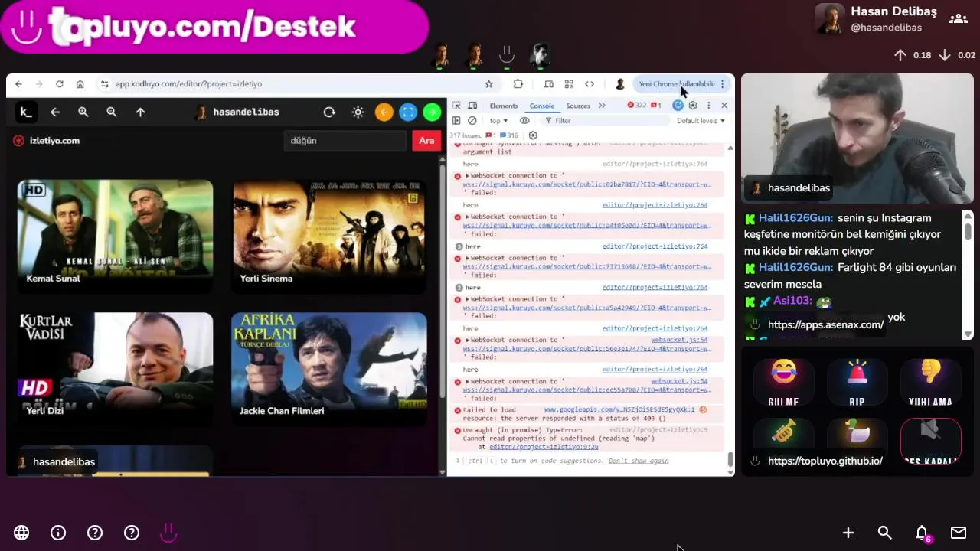Click the QR code icon in Chrome toolbar
The height and width of the screenshot is (551, 980).
click(569, 84)
